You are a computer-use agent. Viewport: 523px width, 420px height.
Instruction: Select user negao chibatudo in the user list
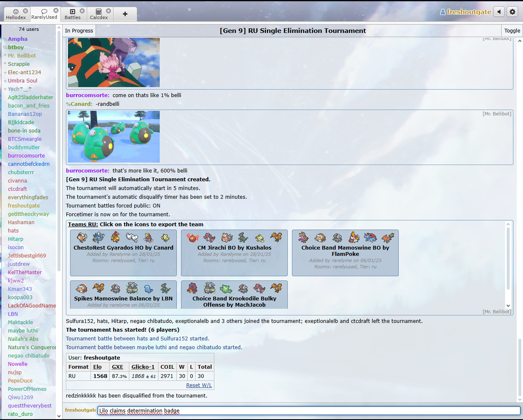[29, 355]
